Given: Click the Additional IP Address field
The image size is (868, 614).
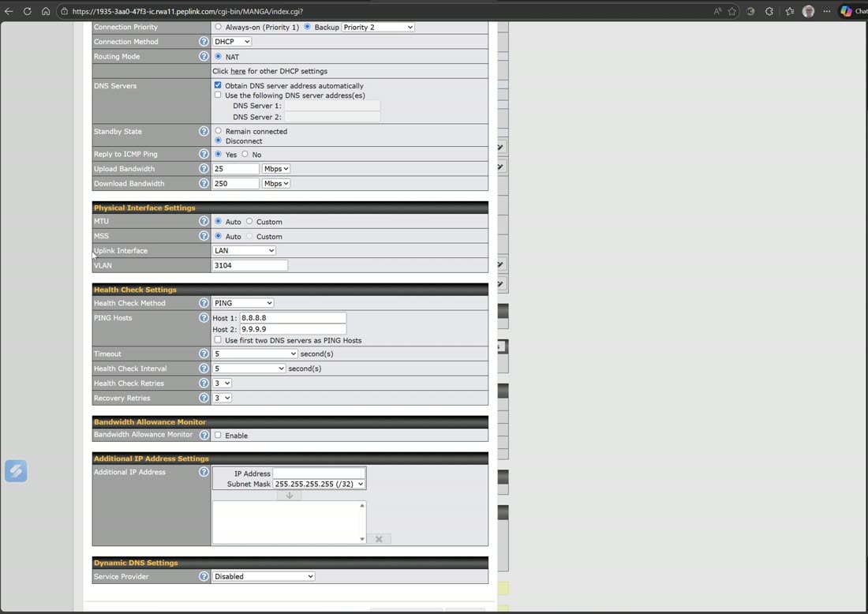Looking at the screenshot, I should point(319,474).
